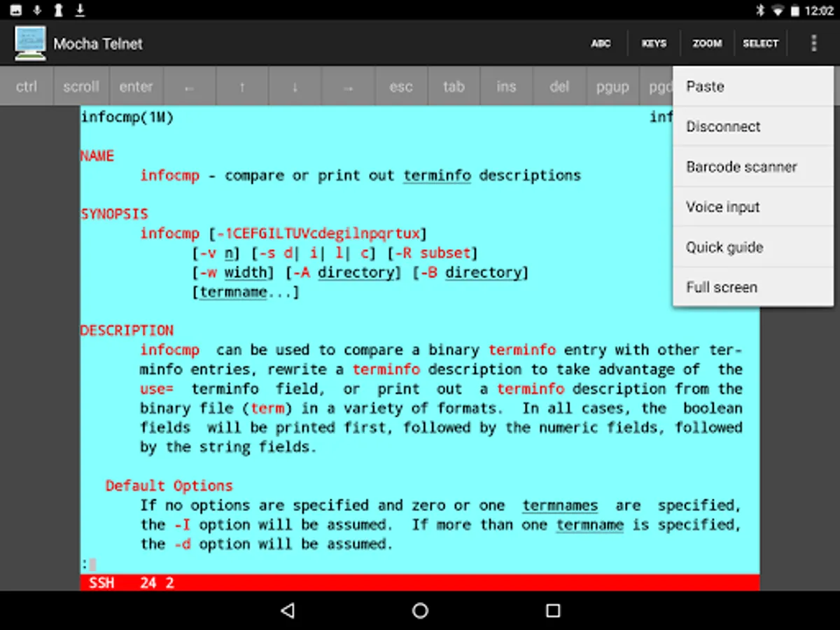Viewport: 840px width, 630px height.
Task: Tap the Mocha Telnet app icon
Action: click(30, 43)
